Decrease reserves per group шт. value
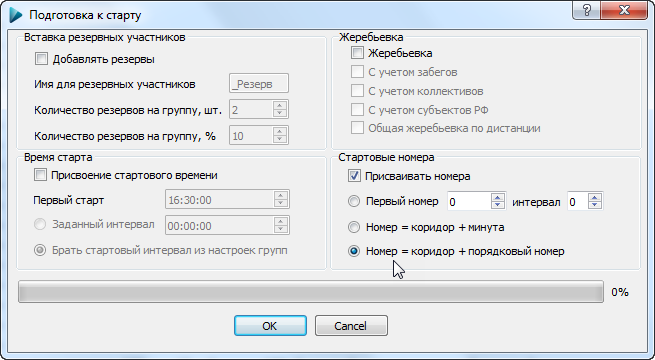The width and height of the screenshot is (655, 360). click(280, 114)
